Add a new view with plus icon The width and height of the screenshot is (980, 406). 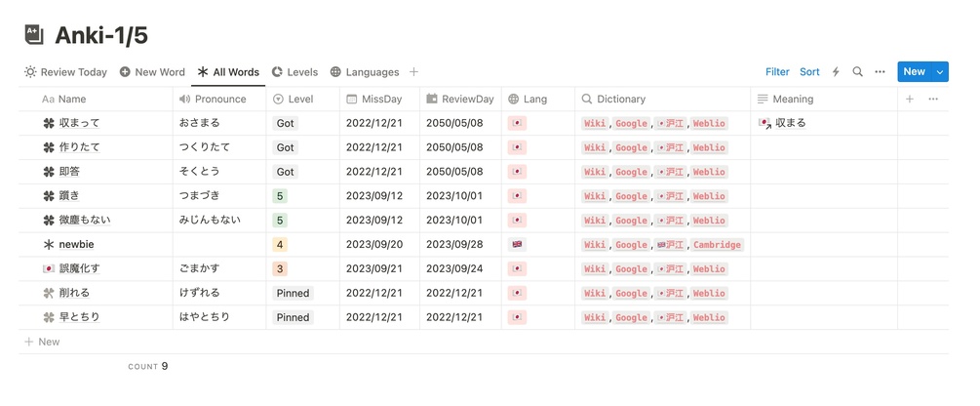pos(414,72)
